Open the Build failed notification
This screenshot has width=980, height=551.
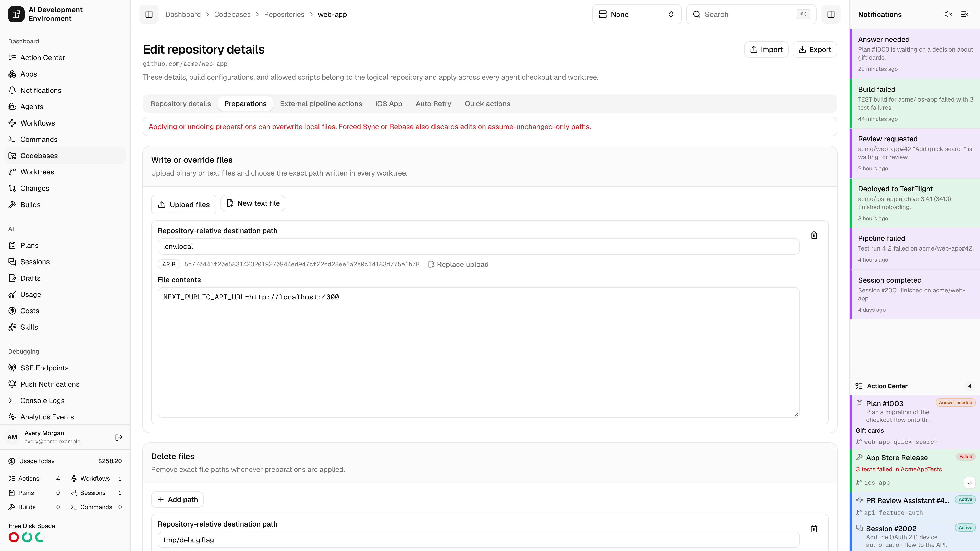(915, 104)
